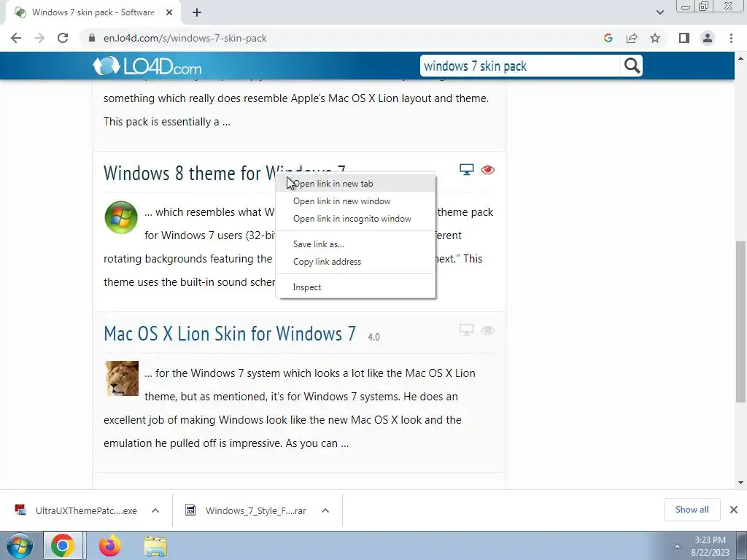The height and width of the screenshot is (560, 747).
Task: Open Mac OS X Lion Skin for Windows 7 link
Action: [230, 334]
